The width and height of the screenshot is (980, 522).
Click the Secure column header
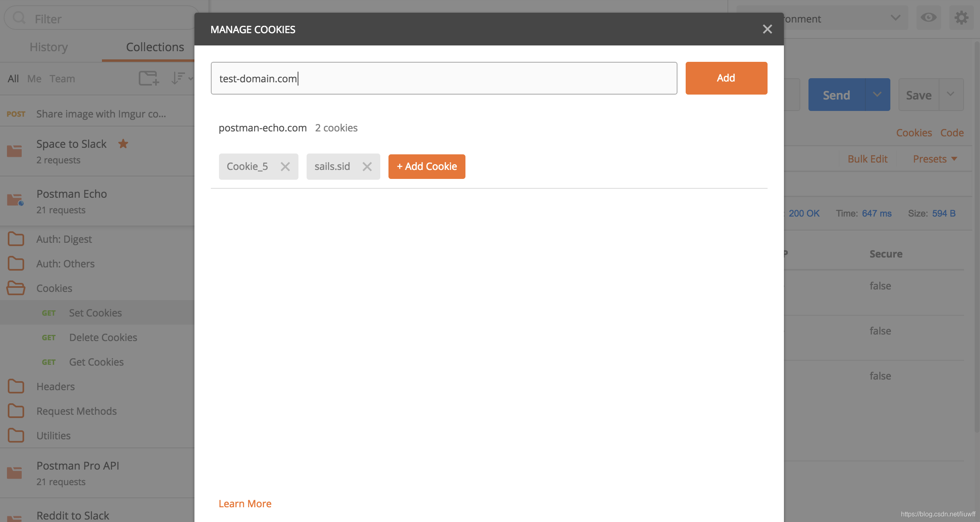click(886, 254)
